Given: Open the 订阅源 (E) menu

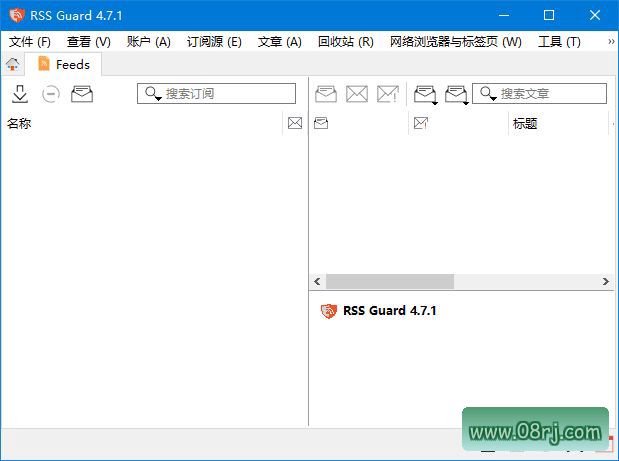Looking at the screenshot, I should pyautogui.click(x=214, y=41).
